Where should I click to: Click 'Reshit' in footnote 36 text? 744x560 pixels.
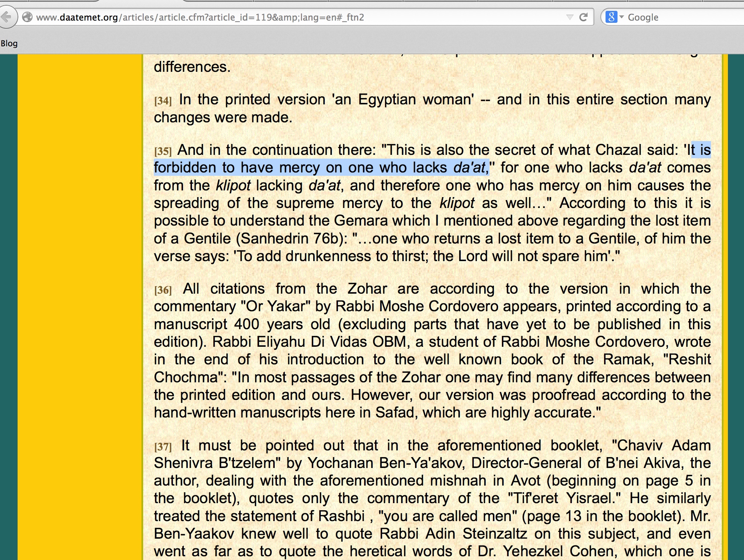(689, 359)
